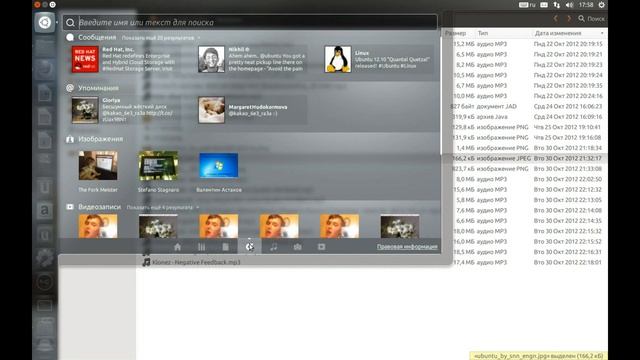This screenshot has height=360, width=640.
Task: Open the Linux Quantal Quetzal message
Action: pyautogui.click(x=378, y=59)
